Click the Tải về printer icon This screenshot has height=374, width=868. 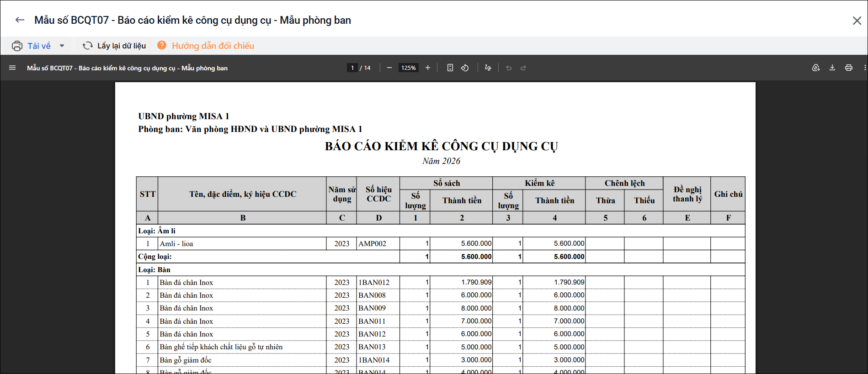click(x=17, y=46)
